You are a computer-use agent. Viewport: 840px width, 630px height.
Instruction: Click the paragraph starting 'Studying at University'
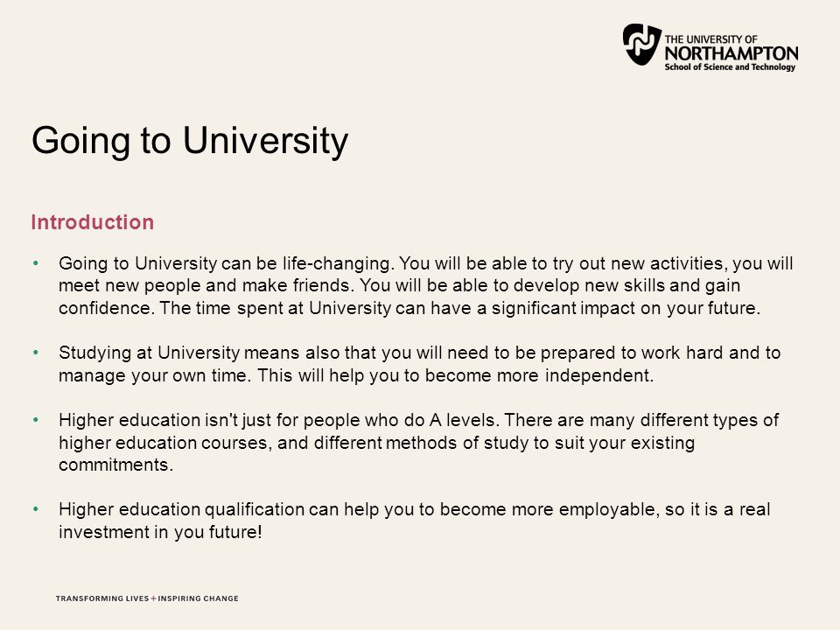pos(419,364)
